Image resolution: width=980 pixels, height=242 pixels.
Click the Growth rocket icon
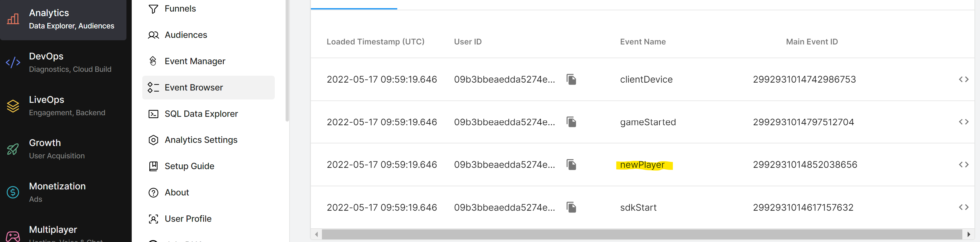(13, 149)
